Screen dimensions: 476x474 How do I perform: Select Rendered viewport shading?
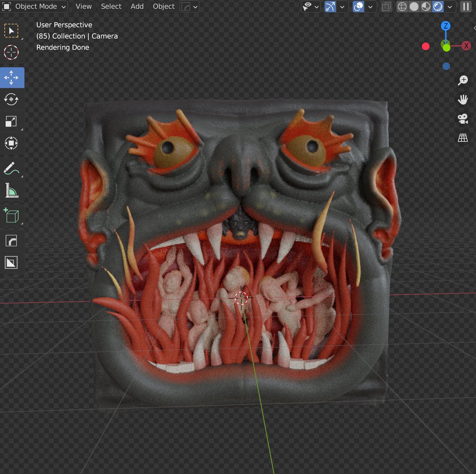(438, 7)
